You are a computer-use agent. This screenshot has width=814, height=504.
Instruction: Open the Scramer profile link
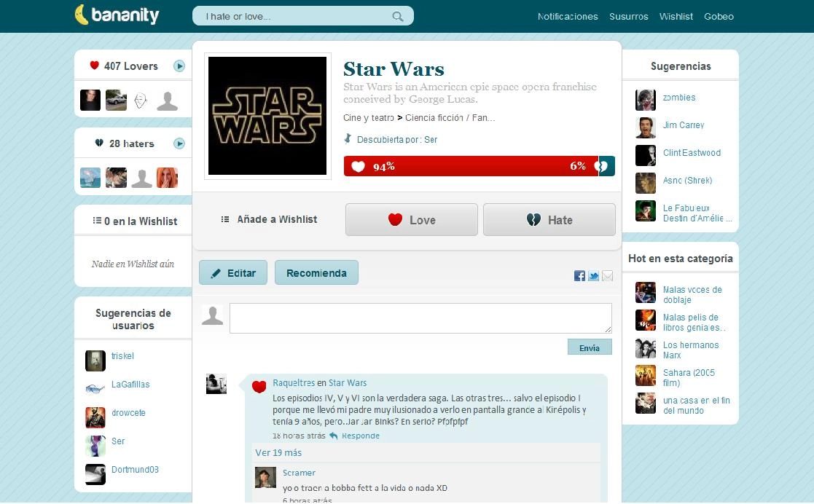tap(299, 473)
